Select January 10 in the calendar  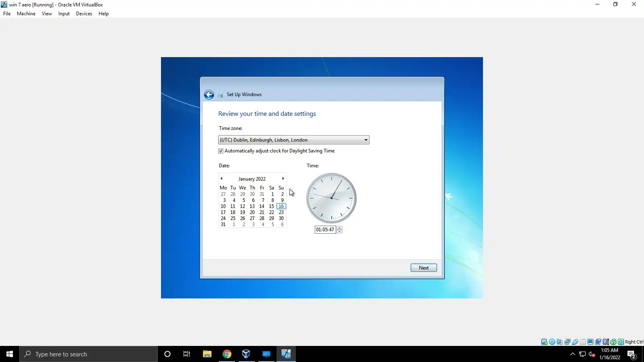(x=223, y=206)
